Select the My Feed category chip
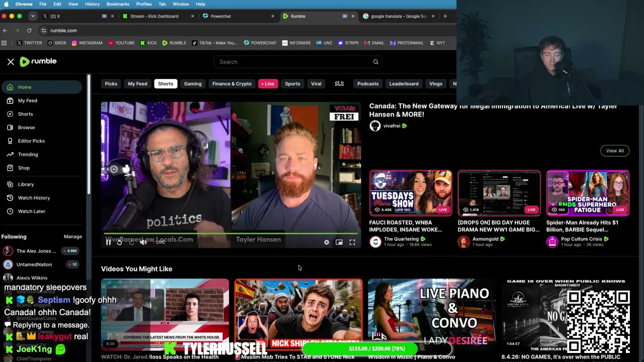The height and width of the screenshot is (362, 644). (x=137, y=84)
